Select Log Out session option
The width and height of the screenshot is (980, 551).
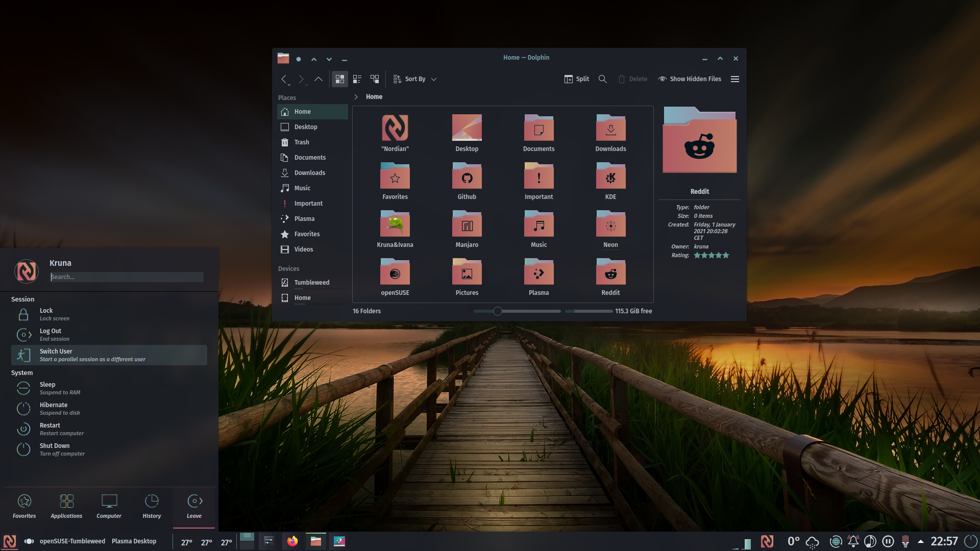tap(51, 334)
